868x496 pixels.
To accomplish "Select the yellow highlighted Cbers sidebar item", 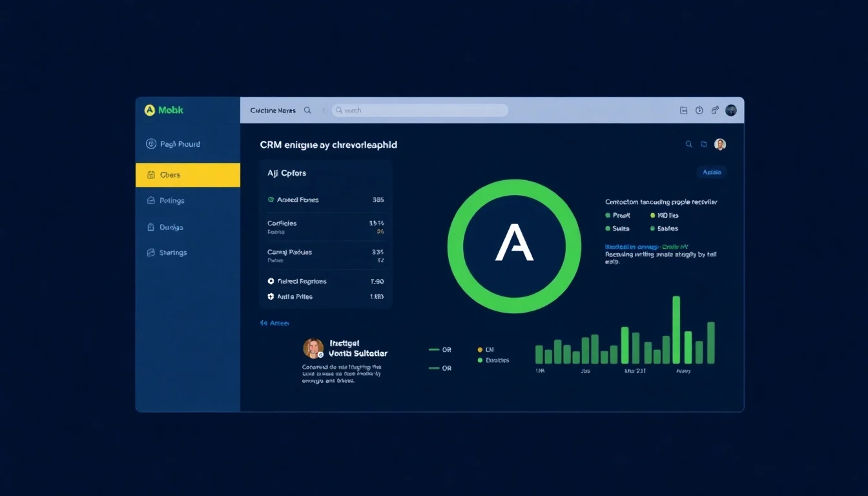I will [x=188, y=175].
